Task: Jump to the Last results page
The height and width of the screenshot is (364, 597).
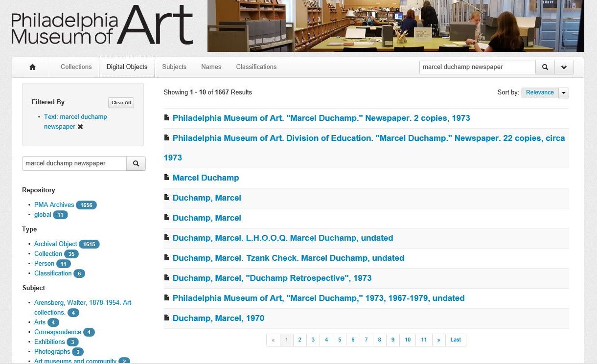Action: 456,340
